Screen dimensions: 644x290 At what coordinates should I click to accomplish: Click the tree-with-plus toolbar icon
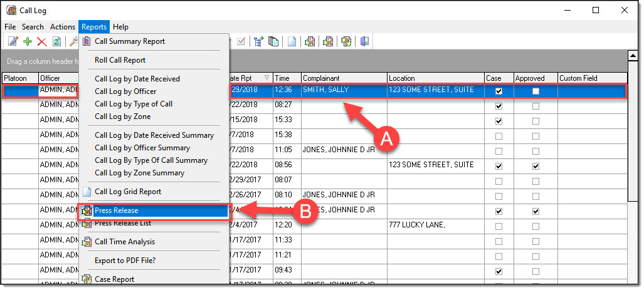pyautogui.click(x=258, y=41)
